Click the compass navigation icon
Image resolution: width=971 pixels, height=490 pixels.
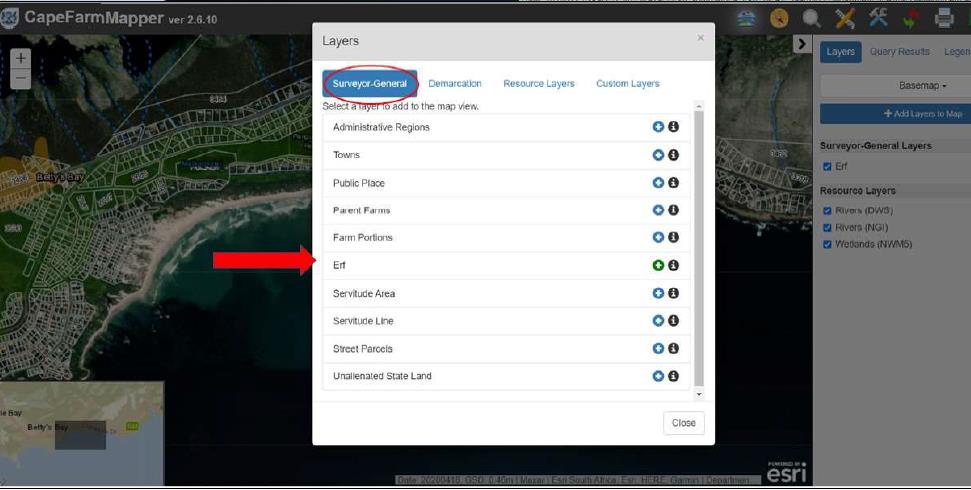click(x=779, y=18)
